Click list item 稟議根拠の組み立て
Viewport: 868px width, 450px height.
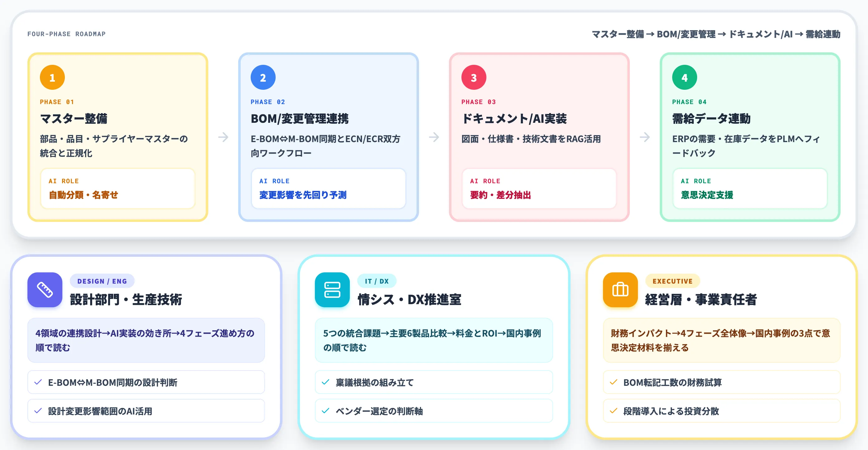(434, 382)
